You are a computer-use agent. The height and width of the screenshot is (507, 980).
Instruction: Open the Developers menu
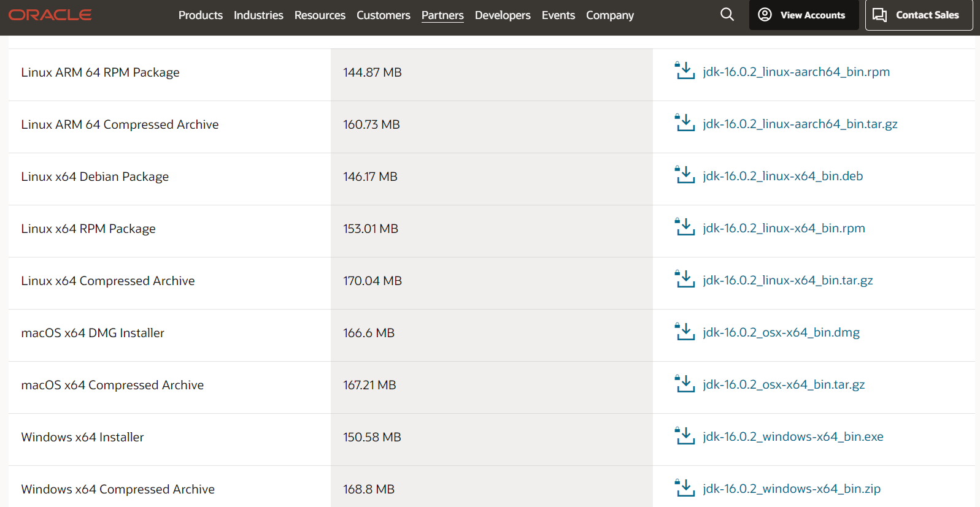(503, 15)
